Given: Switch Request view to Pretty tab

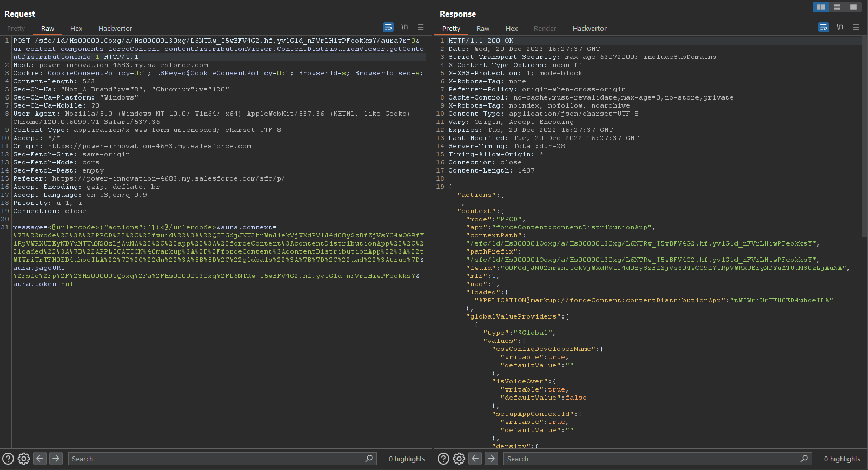Looking at the screenshot, I should (x=16, y=29).
